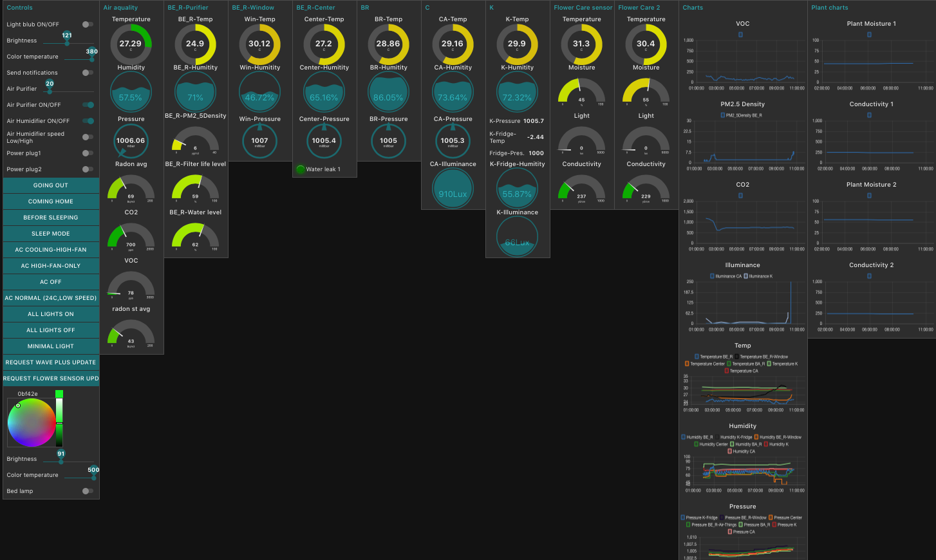The width and height of the screenshot is (936, 560).
Task: Click the BE_R-Filter life level gauge
Action: [x=195, y=188]
